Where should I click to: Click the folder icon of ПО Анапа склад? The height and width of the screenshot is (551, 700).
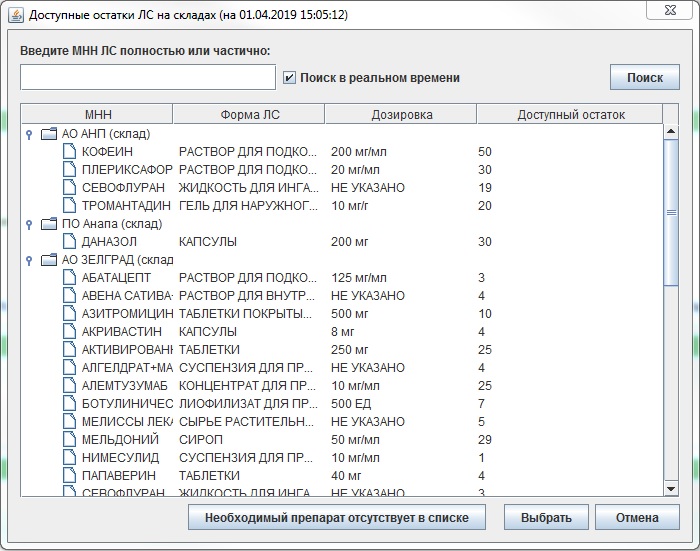49,224
